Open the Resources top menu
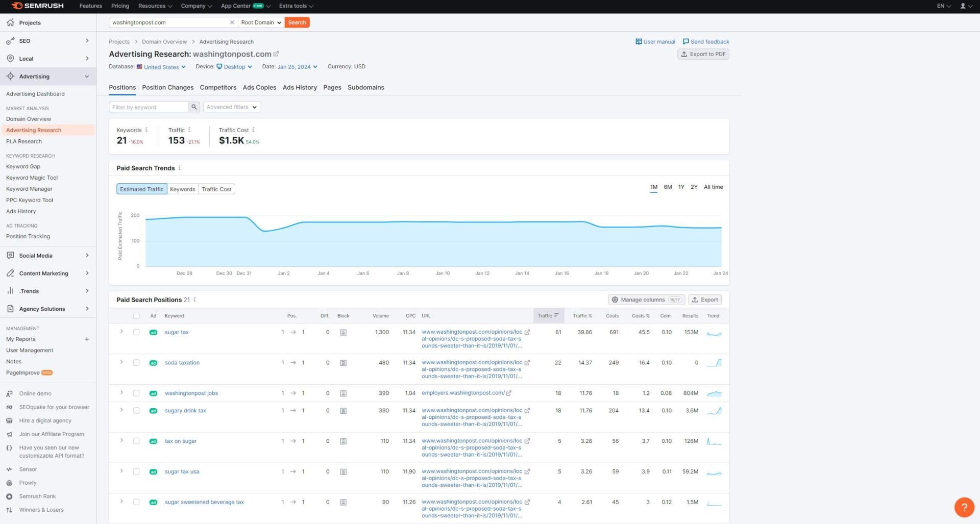 pos(155,6)
